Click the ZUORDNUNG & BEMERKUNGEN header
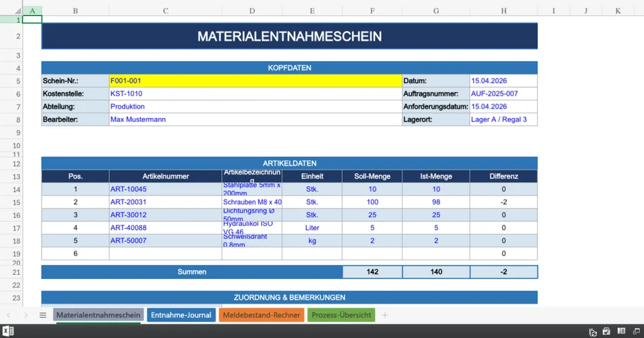 click(x=290, y=297)
